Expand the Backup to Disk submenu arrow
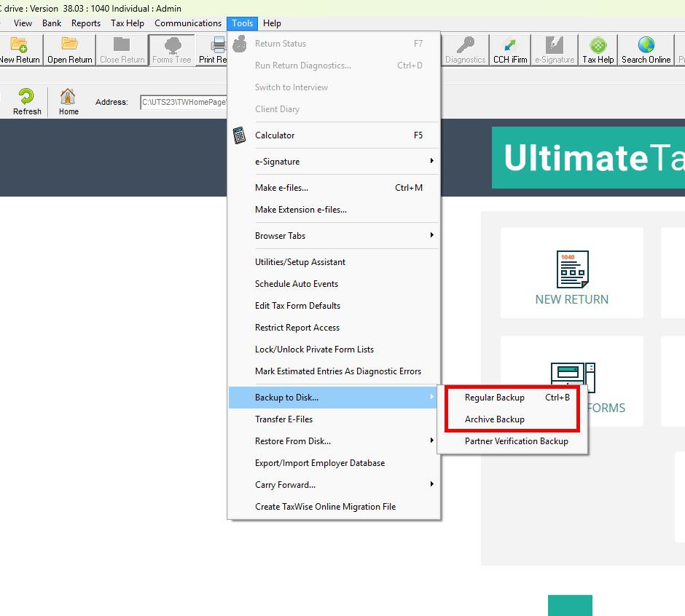This screenshot has width=685, height=616. (x=431, y=396)
